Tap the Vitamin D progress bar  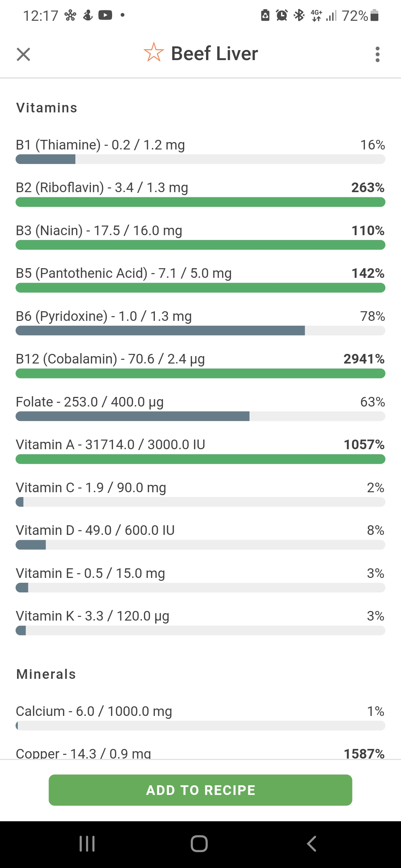[x=200, y=545]
